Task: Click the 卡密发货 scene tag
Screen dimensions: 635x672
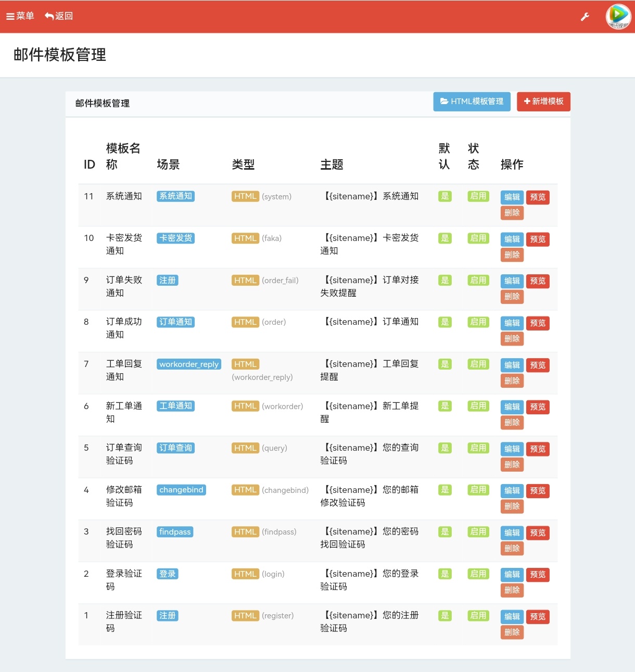Action: coord(175,238)
